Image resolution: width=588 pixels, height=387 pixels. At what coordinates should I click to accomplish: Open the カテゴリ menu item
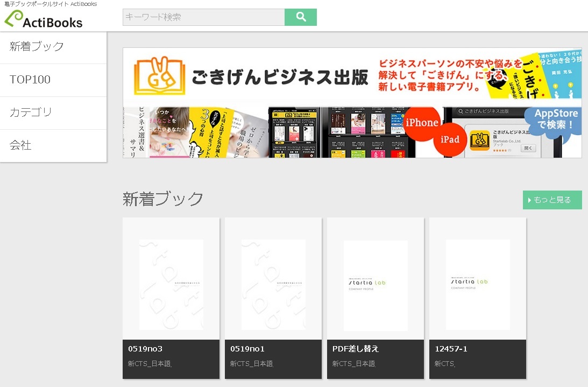[53, 113]
